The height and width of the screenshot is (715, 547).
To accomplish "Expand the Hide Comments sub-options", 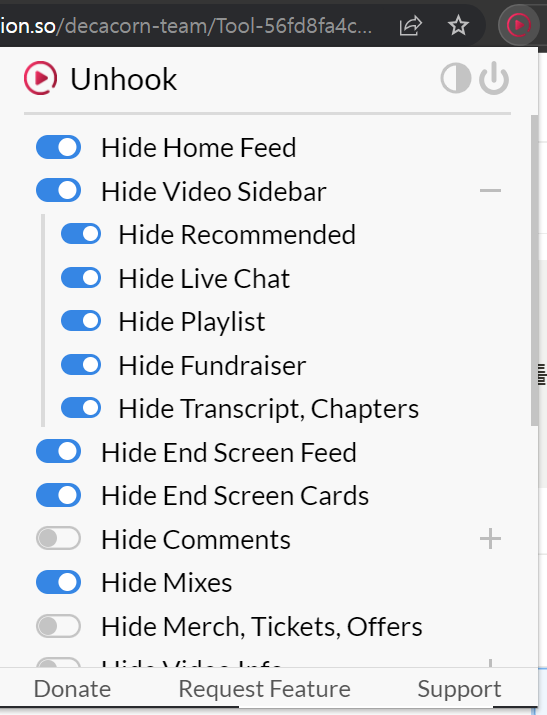I will pyautogui.click(x=490, y=539).
